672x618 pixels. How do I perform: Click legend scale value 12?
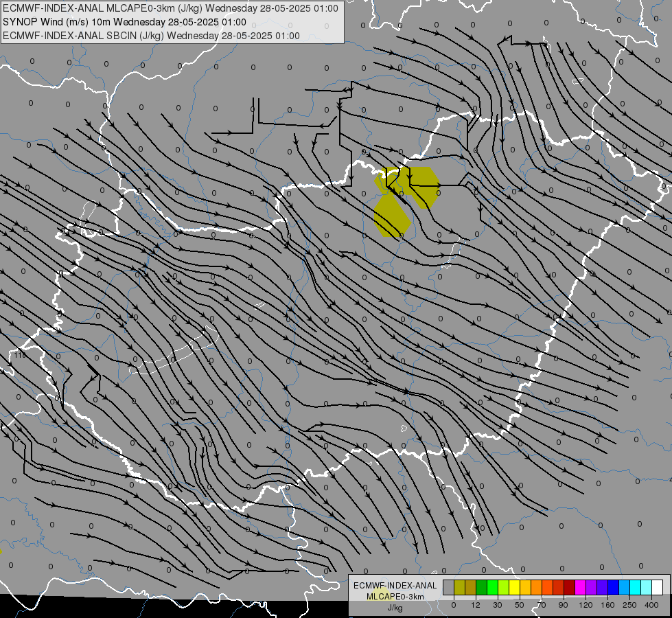tap(476, 605)
